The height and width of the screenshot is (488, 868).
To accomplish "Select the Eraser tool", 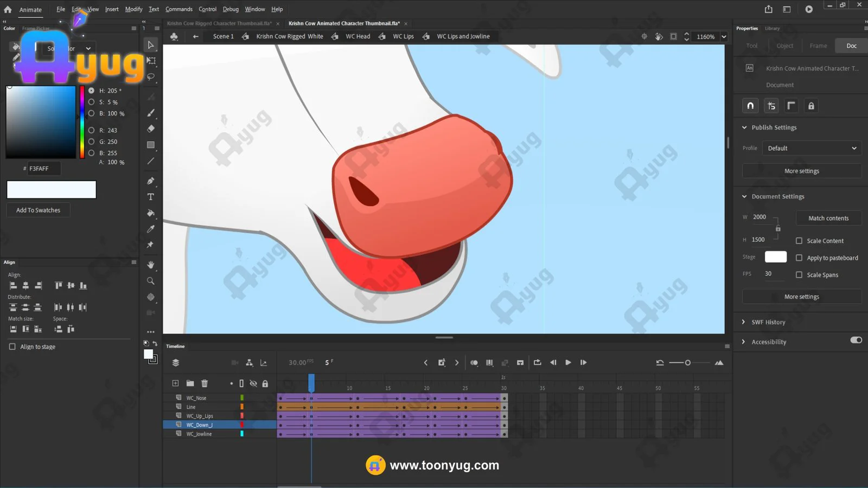I will (151, 129).
